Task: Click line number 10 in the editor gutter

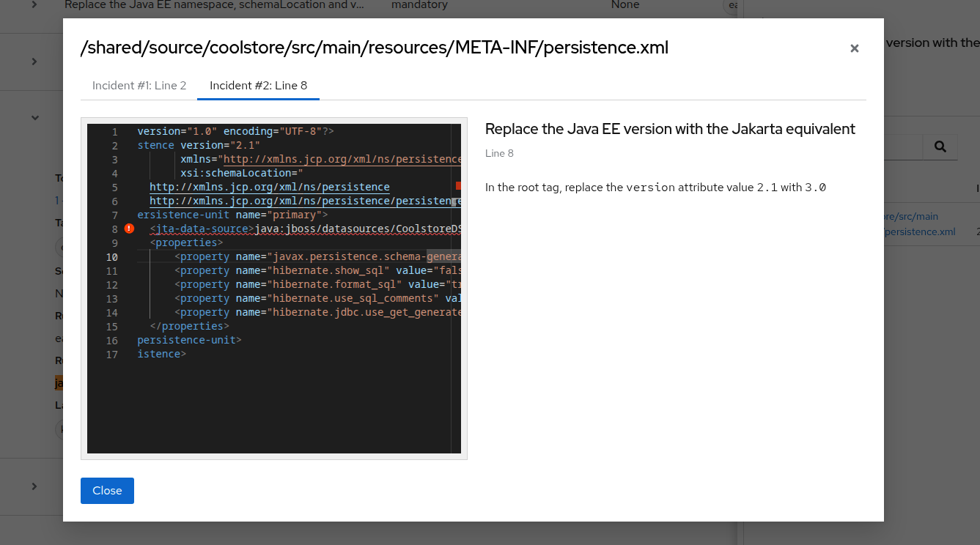Action: point(111,257)
